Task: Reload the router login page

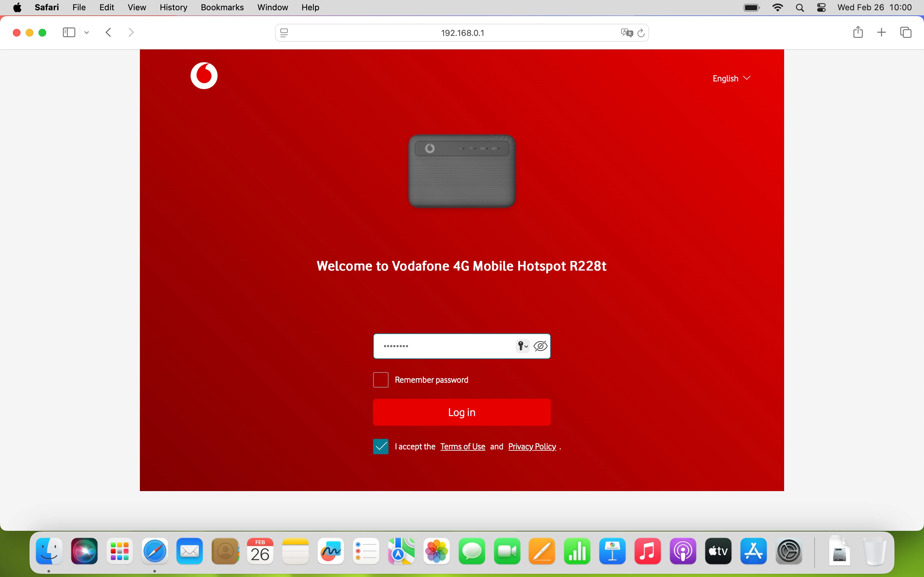Action: pyautogui.click(x=641, y=32)
